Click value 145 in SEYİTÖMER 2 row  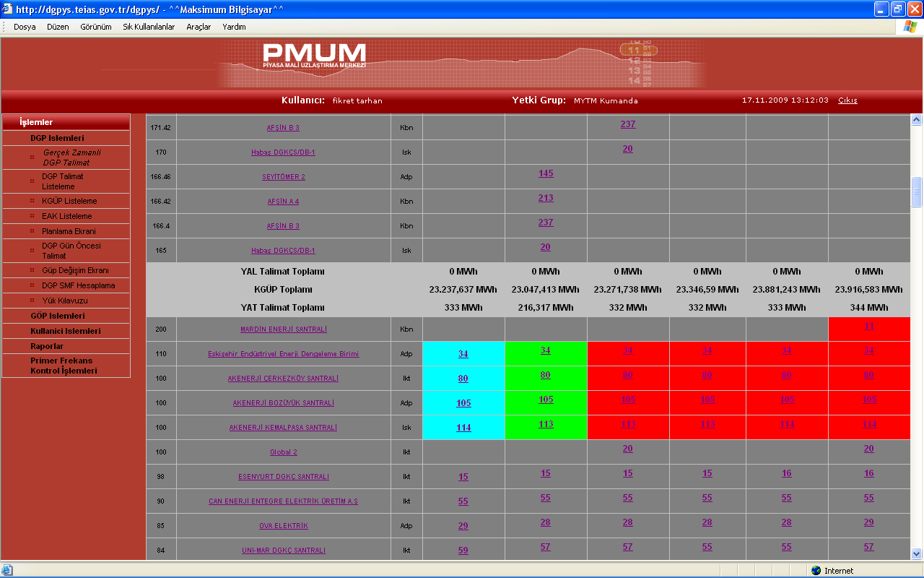coord(546,173)
